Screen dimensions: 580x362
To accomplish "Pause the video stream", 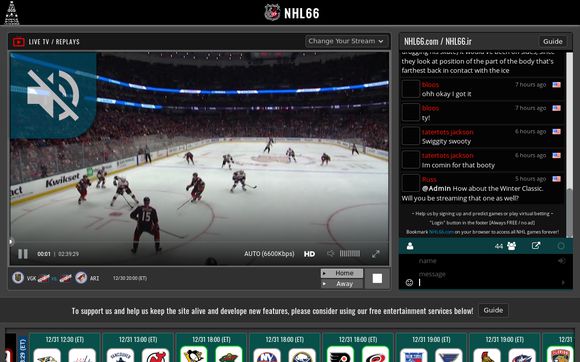I will point(23,254).
